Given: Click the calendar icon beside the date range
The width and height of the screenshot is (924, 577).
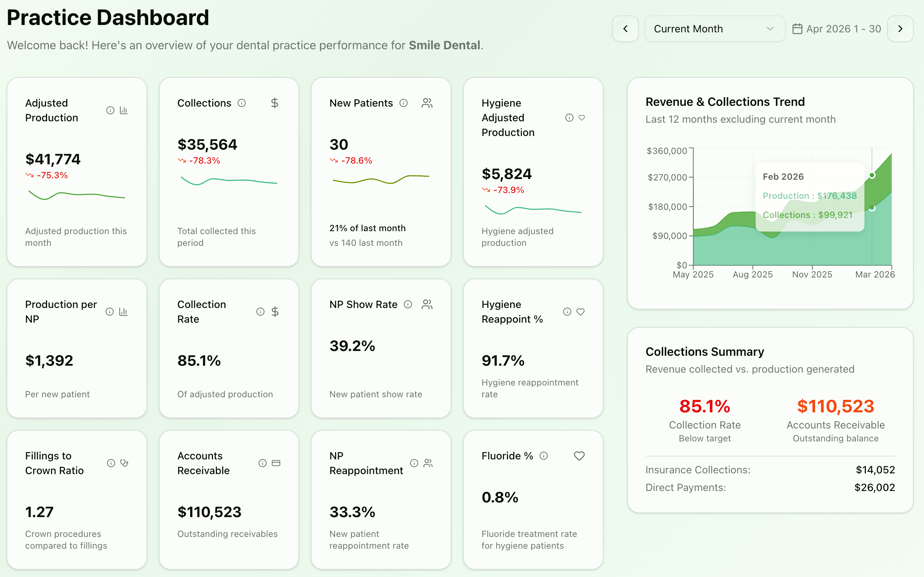Looking at the screenshot, I should coord(797,29).
